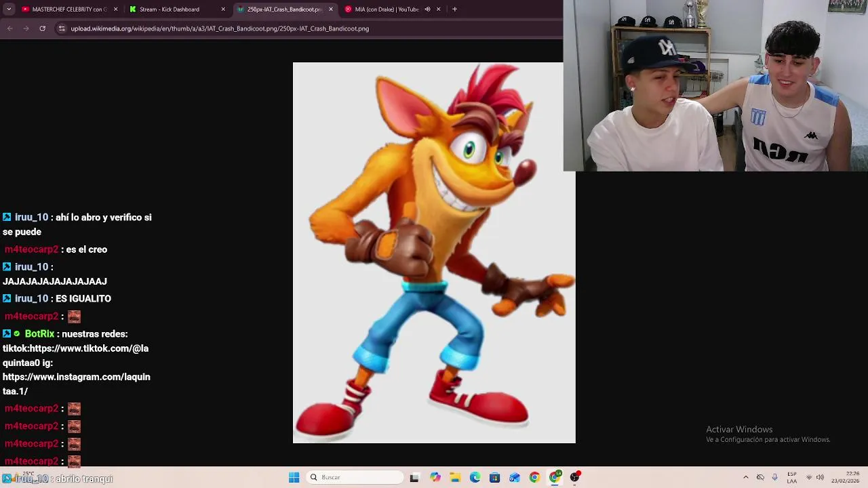Viewport: 868px width, 488px height.
Task: Close the Crash Bandicoot image tab
Action: [x=331, y=9]
